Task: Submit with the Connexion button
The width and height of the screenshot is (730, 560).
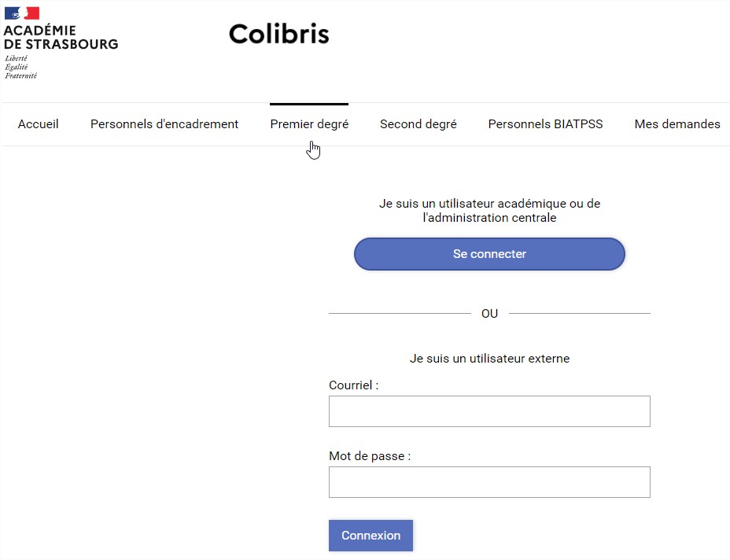Action: pyautogui.click(x=371, y=536)
